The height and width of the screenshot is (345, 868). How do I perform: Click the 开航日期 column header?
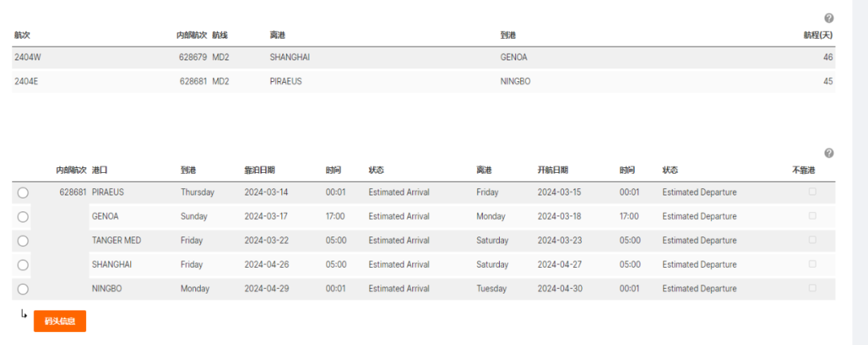[x=553, y=170]
